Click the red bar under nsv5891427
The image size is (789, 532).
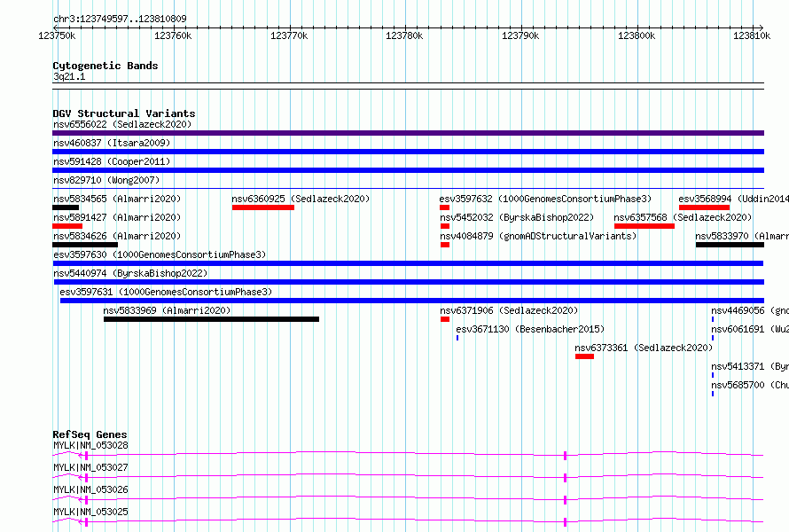(x=67, y=226)
